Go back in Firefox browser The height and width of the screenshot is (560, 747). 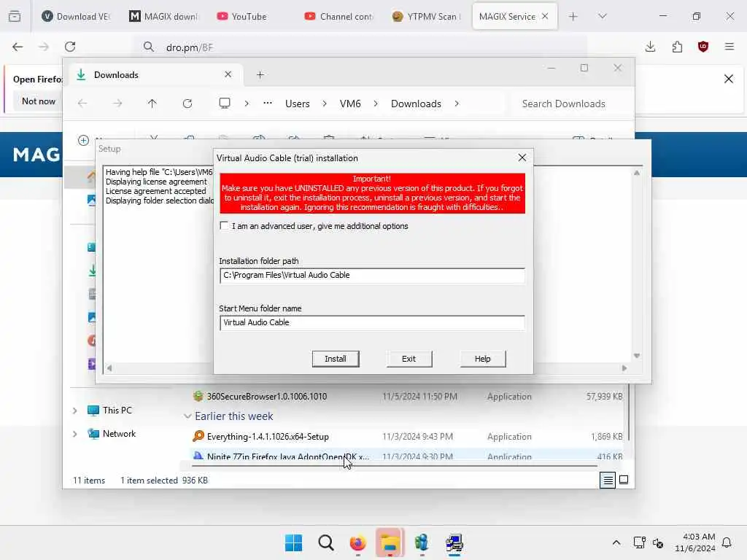click(18, 47)
